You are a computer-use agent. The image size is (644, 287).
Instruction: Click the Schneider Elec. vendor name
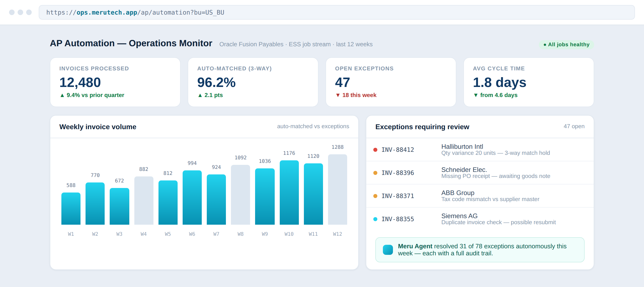(x=464, y=170)
